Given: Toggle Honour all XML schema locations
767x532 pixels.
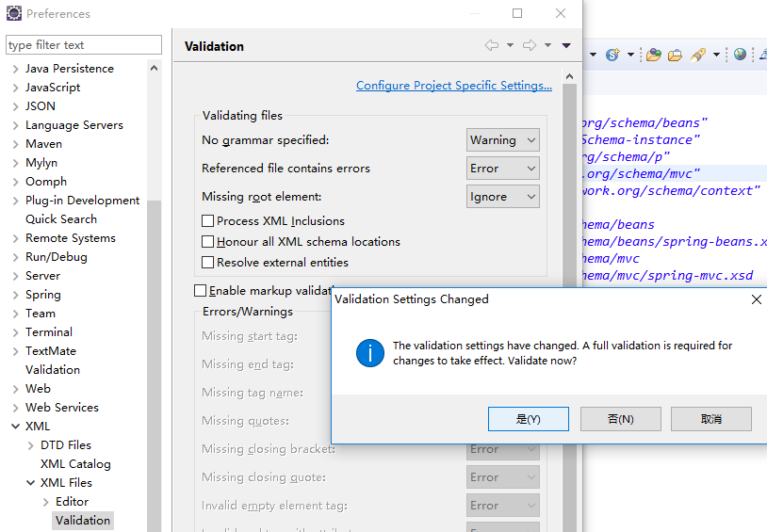Looking at the screenshot, I should [x=207, y=242].
